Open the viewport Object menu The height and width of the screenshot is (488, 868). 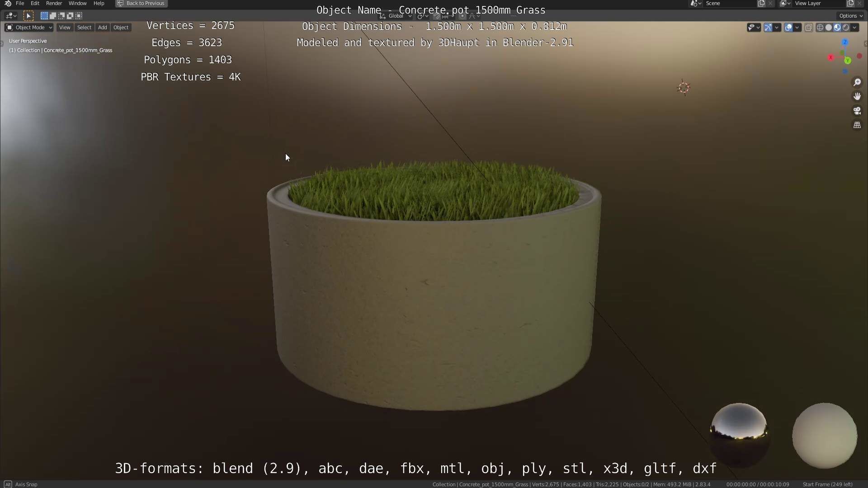[x=121, y=28]
